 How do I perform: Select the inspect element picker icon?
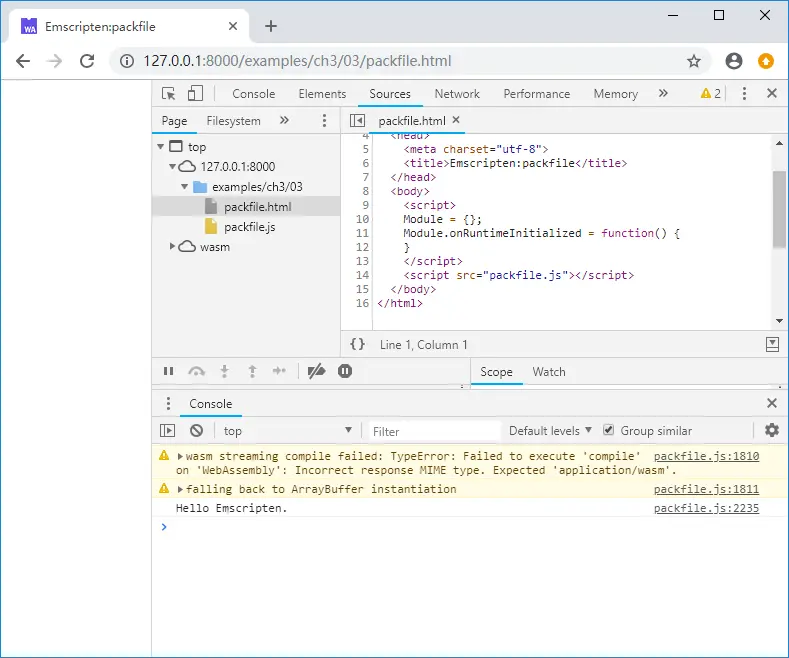pyautogui.click(x=169, y=94)
